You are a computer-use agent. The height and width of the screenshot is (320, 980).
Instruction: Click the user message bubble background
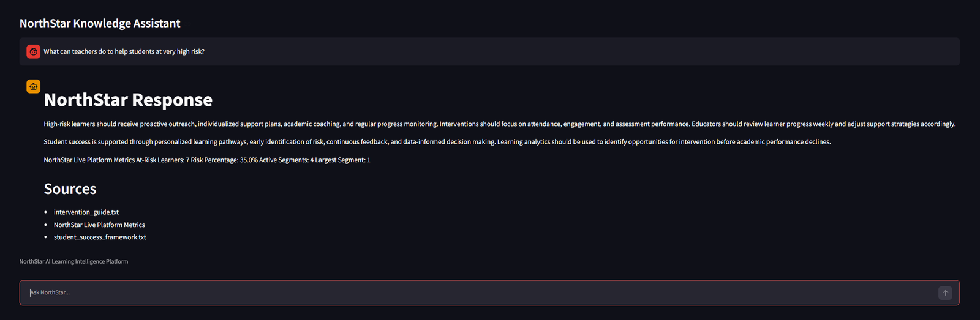pyautogui.click(x=489, y=52)
